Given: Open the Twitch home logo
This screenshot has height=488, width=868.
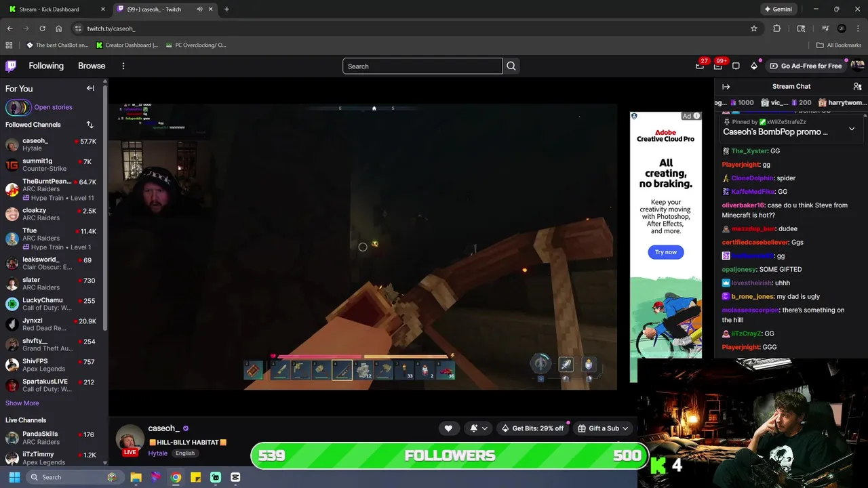Looking at the screenshot, I should click(x=11, y=66).
